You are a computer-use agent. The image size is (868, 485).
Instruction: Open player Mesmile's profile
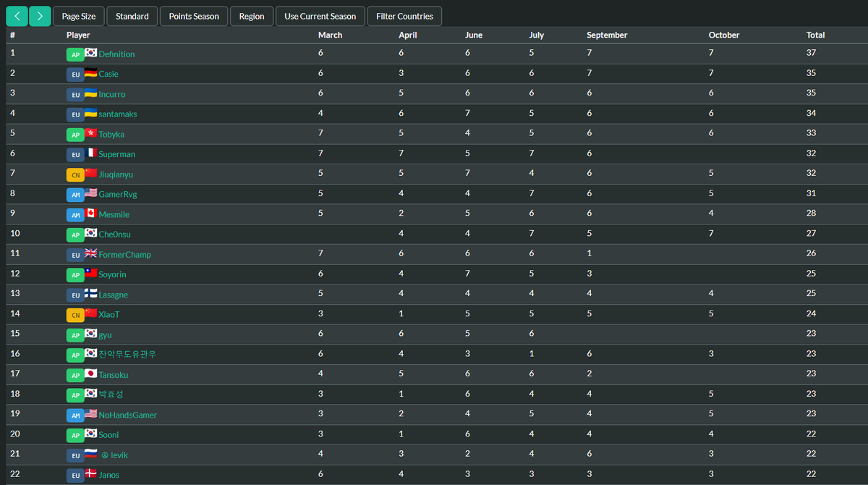click(x=114, y=214)
